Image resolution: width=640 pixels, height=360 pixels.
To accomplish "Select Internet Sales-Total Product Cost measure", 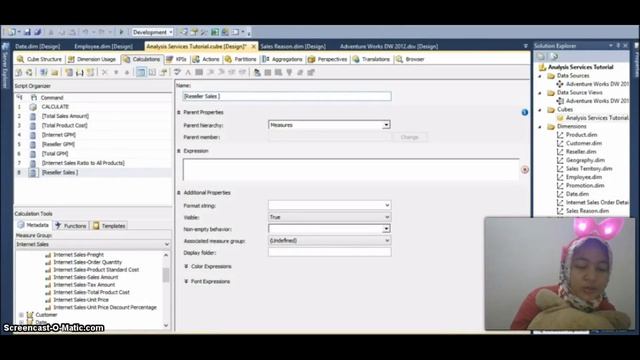I will pyautogui.click(x=91, y=292).
